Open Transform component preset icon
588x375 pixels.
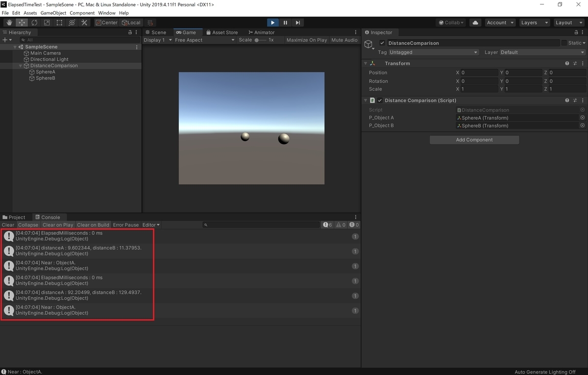575,64
